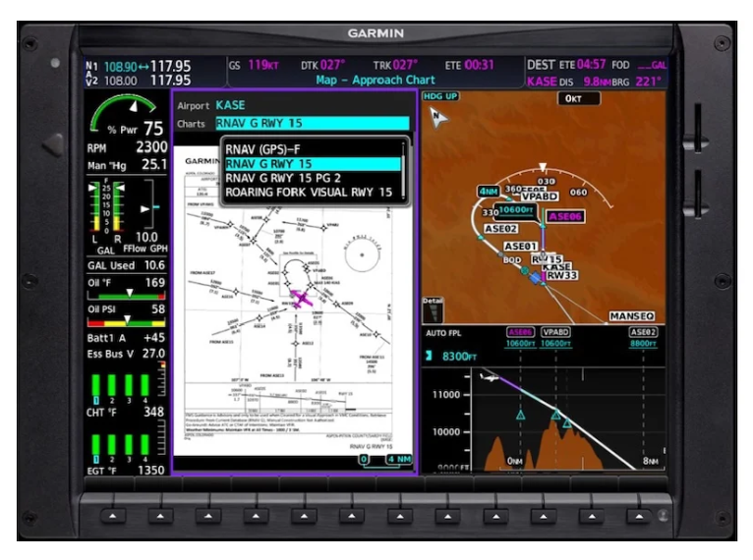Image resolution: width=753 pixels, height=560 pixels.
Task: Click the Detail terrain icon on map
Action: [x=433, y=310]
